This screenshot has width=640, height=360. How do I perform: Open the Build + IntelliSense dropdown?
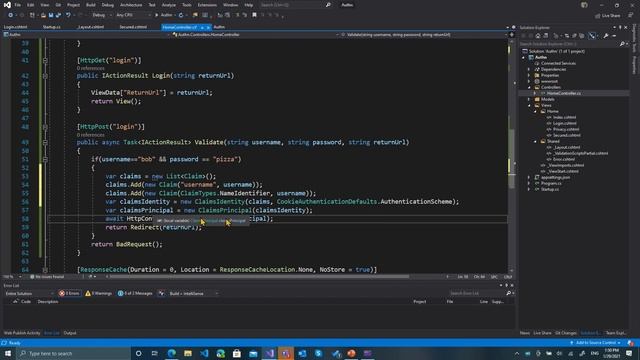(x=193, y=293)
